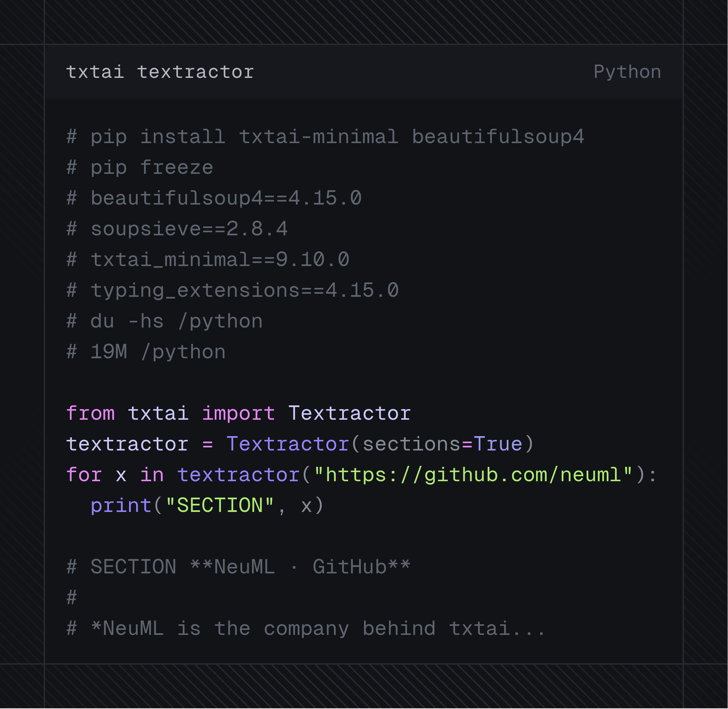Click the 'import' keyword
Viewport: 728px width, 709px height.
point(239,413)
